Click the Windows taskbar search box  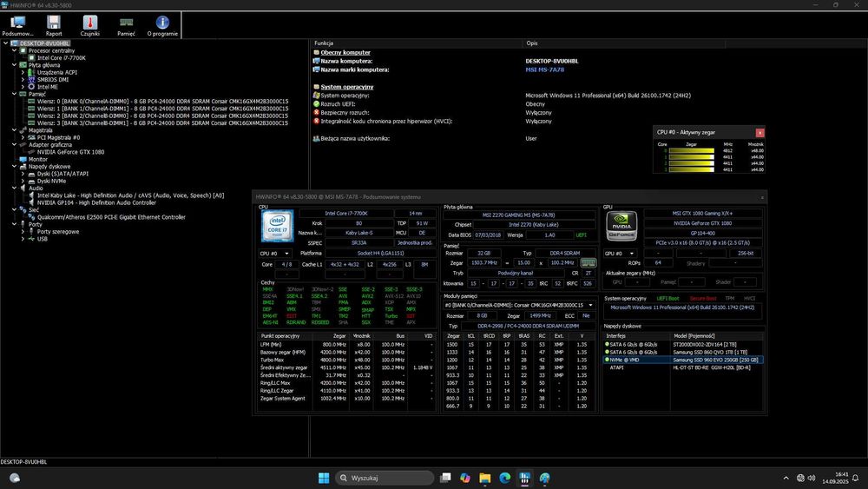coord(382,478)
